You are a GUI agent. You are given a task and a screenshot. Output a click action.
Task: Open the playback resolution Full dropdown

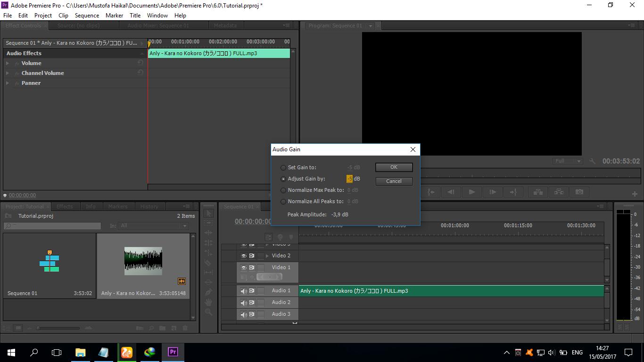(569, 161)
